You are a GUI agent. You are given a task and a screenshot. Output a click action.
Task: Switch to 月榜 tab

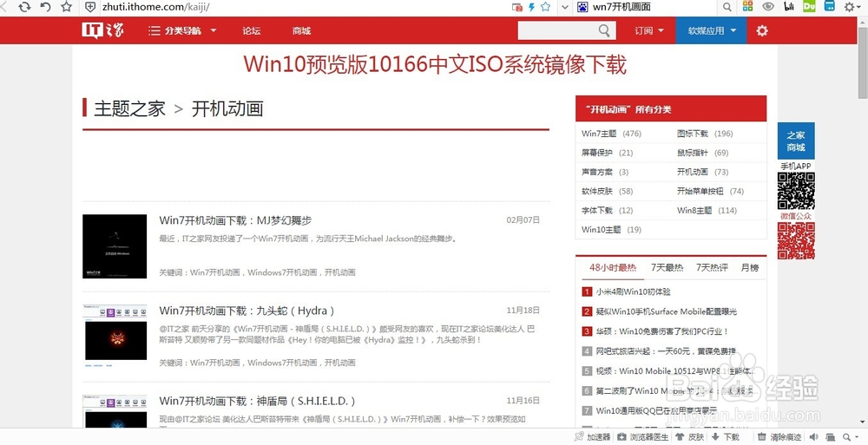click(x=750, y=268)
